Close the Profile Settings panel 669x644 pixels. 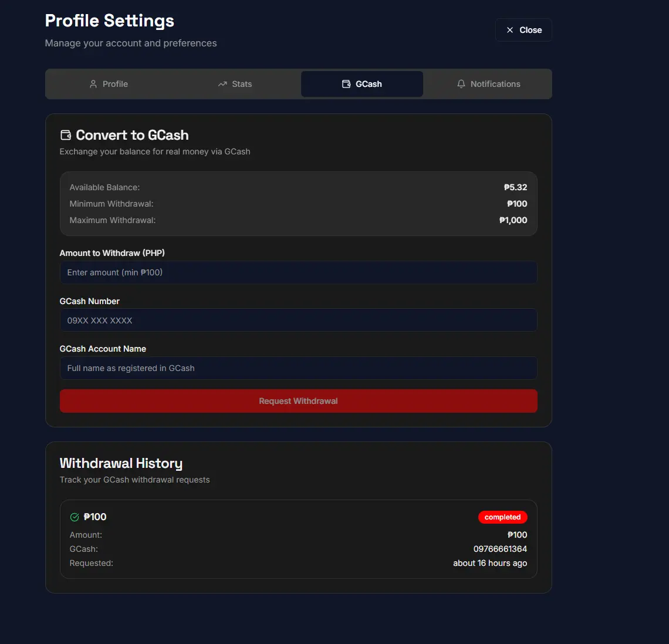(523, 30)
